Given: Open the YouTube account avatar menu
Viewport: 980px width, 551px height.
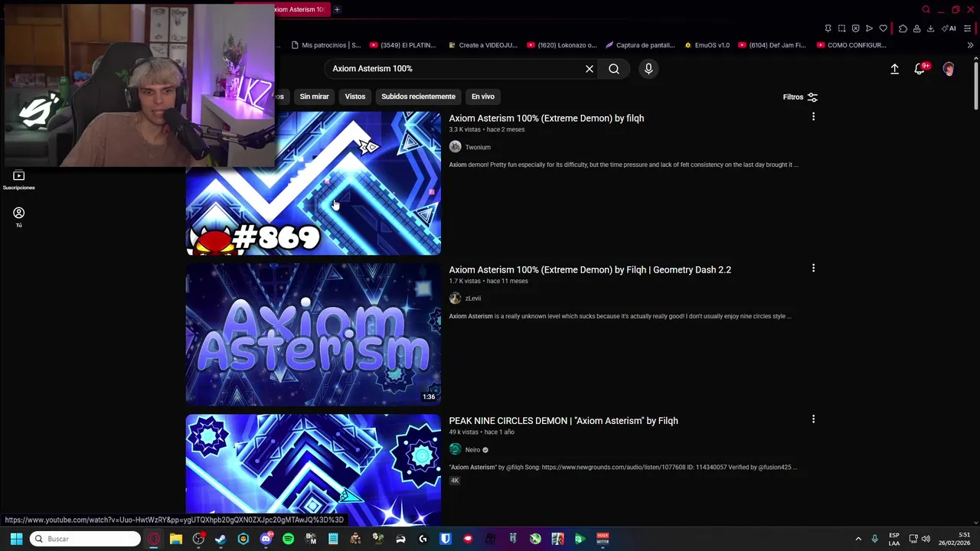Looking at the screenshot, I should pos(949,69).
